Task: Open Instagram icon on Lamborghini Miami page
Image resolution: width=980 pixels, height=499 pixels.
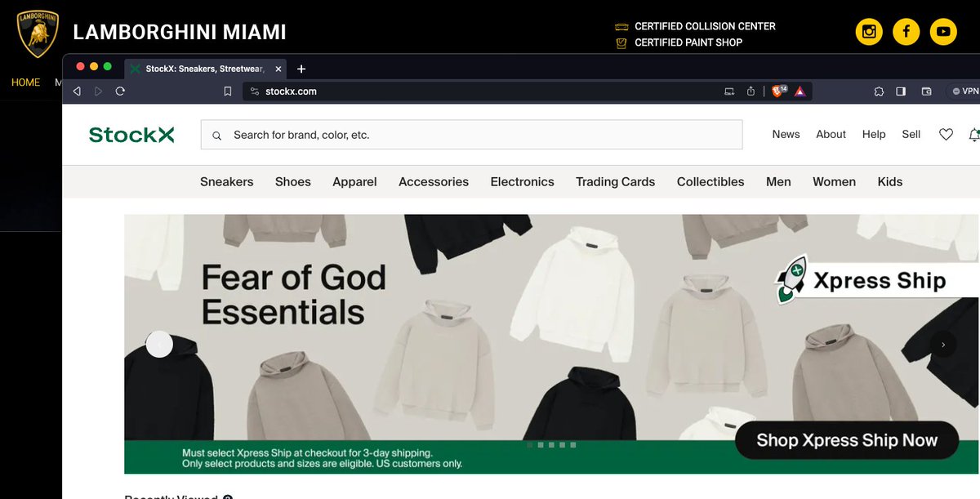Action: (x=870, y=32)
